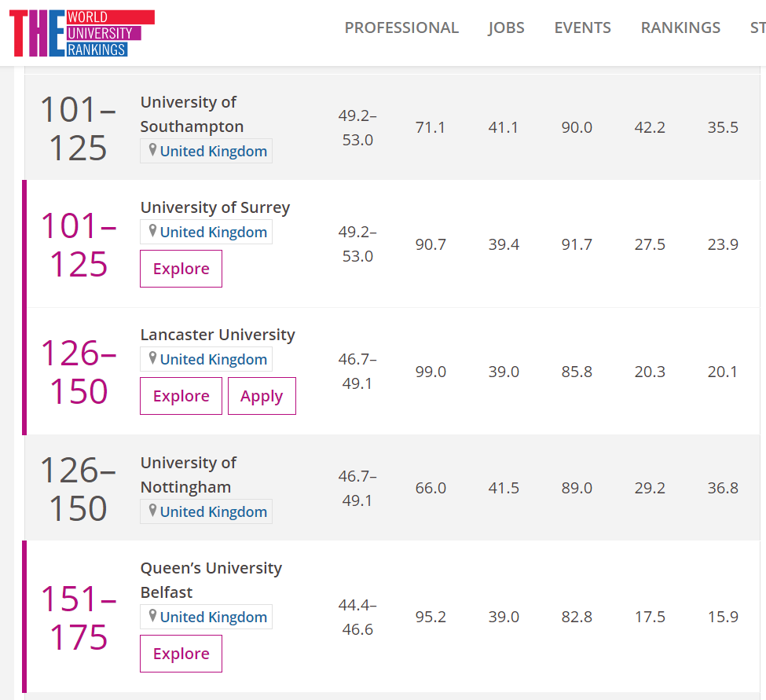Open the Rankings menu
This screenshot has width=766, height=700.
pyautogui.click(x=680, y=27)
